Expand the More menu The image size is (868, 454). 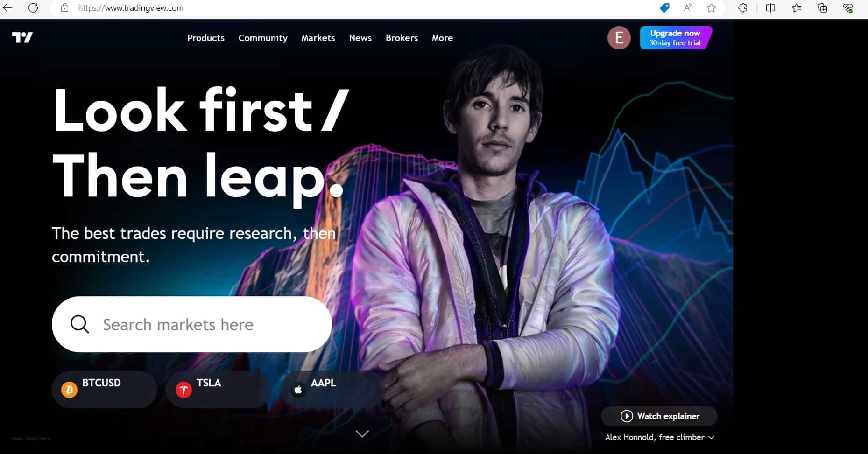(442, 38)
